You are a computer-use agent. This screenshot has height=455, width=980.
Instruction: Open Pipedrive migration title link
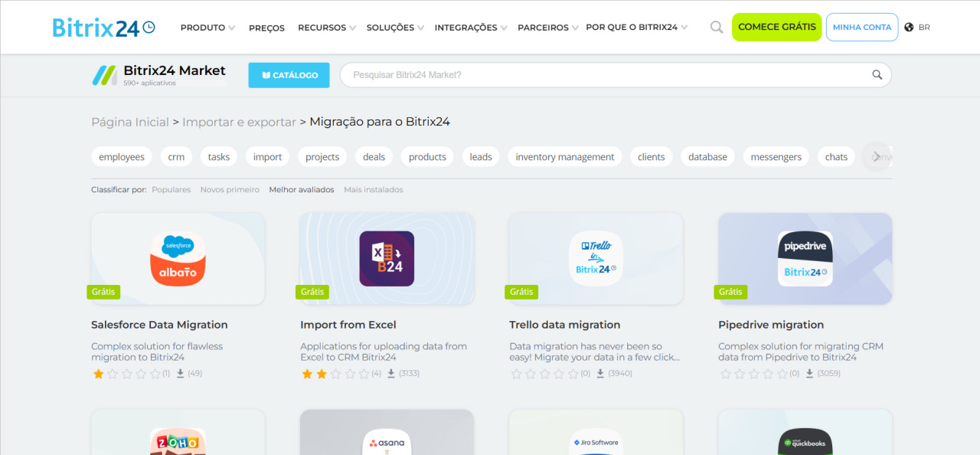771,325
